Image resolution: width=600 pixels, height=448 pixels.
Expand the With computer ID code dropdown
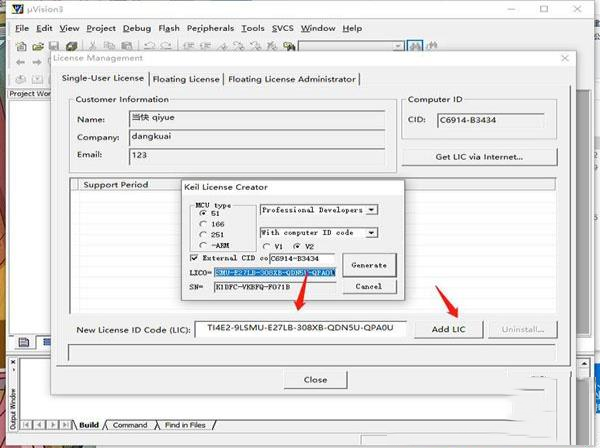(x=371, y=233)
